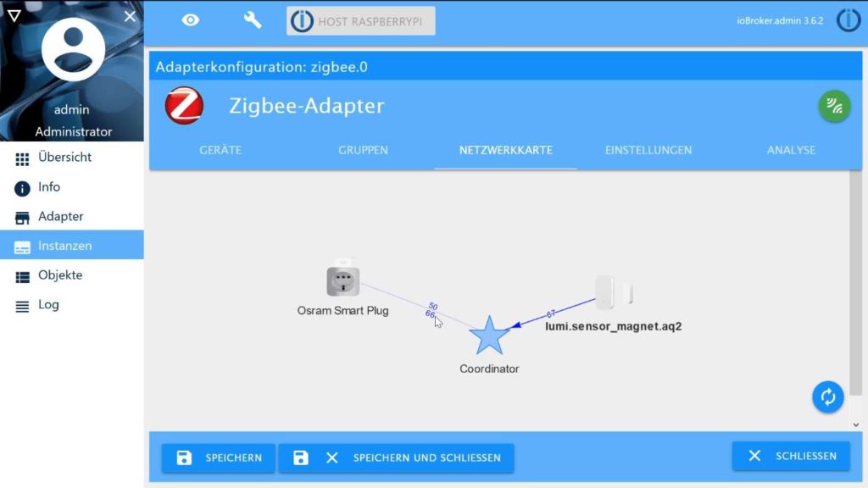Image resolution: width=868 pixels, height=488 pixels.
Task: Click SPEICHERN UND SCHLIESSEN
Action: (397, 458)
